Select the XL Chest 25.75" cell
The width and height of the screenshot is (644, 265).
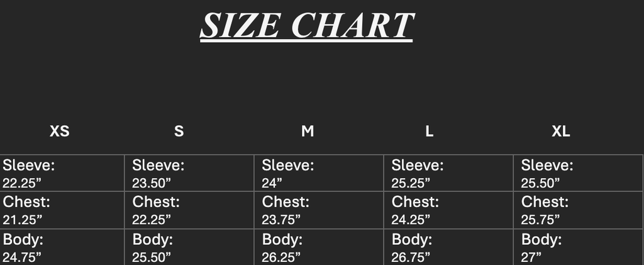click(x=579, y=210)
